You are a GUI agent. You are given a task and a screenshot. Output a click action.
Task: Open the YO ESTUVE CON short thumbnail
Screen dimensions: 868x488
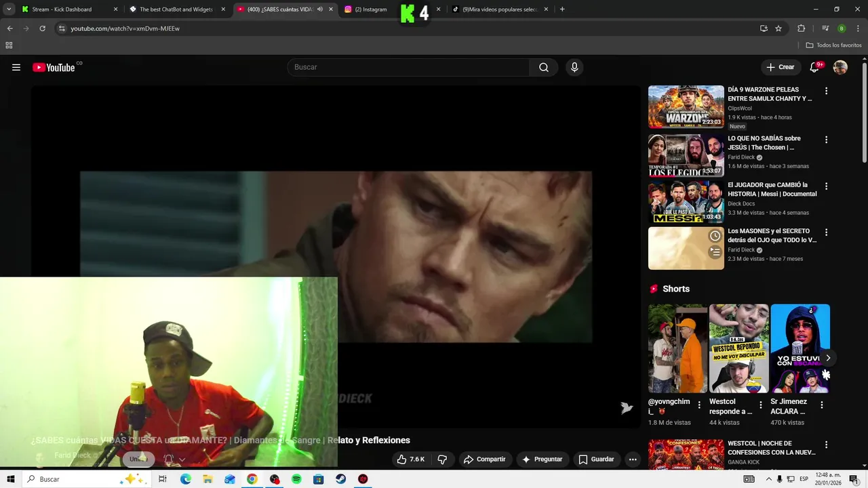[800, 348]
